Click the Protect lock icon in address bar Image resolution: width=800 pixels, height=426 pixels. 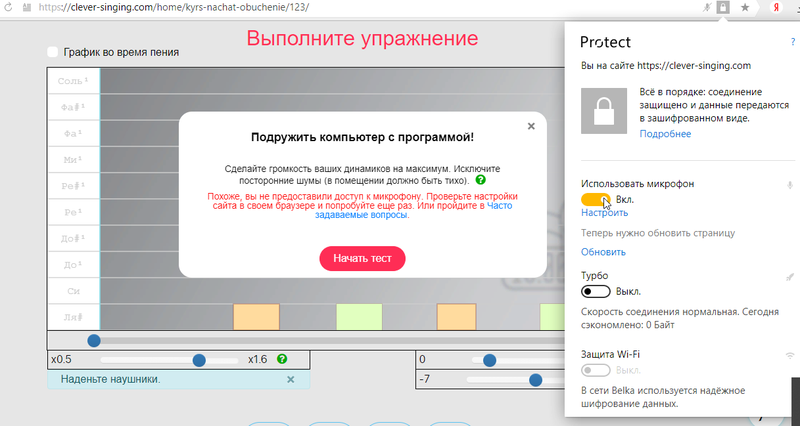(723, 7)
